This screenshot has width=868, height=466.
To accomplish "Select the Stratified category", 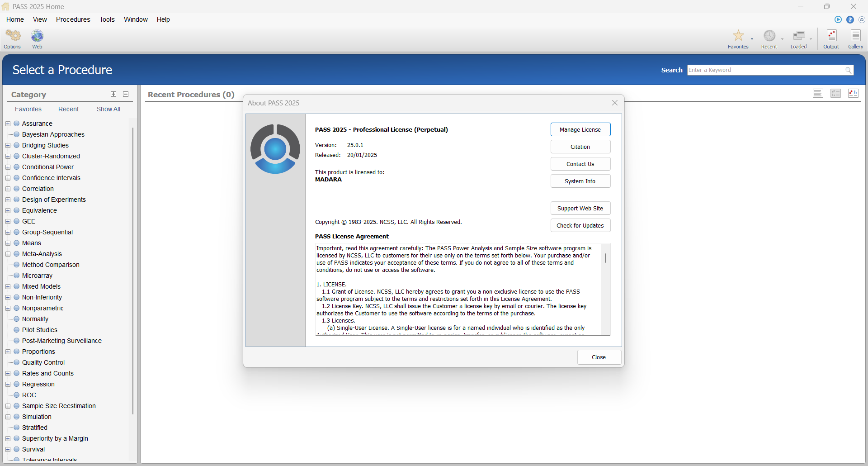I will (35, 428).
